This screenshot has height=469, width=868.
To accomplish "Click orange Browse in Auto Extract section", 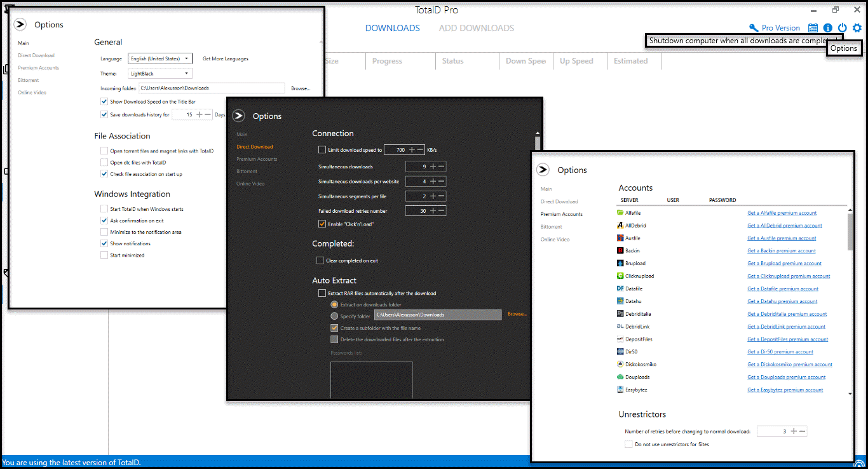I will pos(517,314).
